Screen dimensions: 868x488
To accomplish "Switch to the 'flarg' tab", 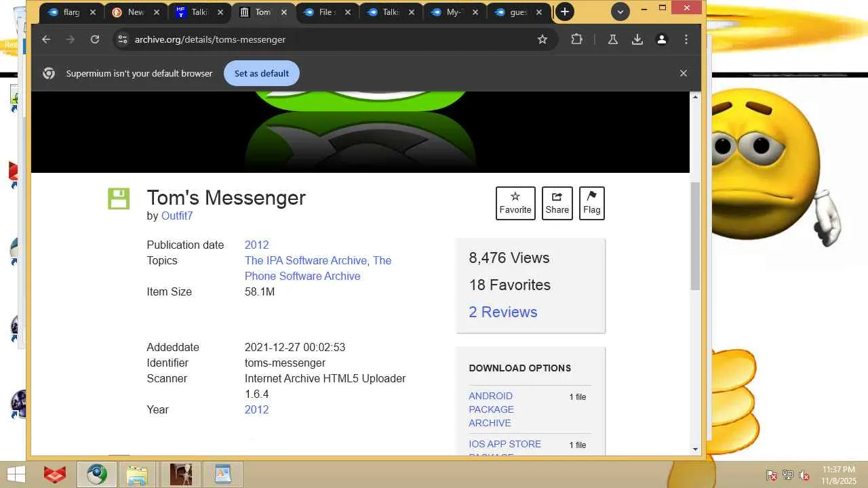I will click(71, 12).
